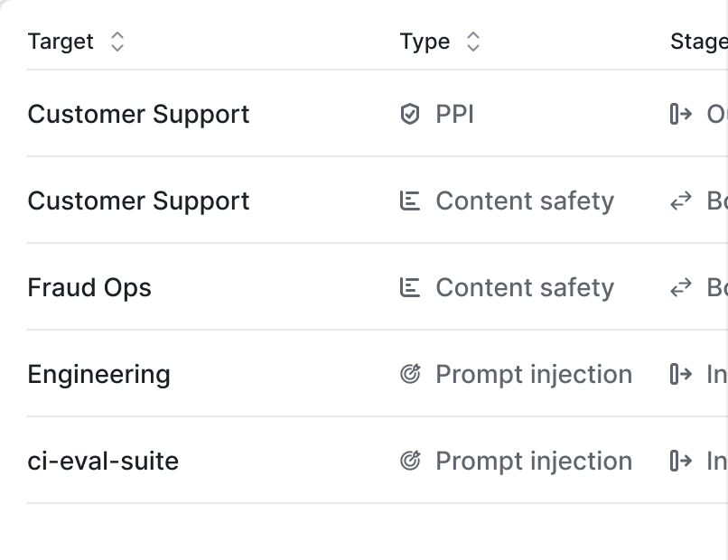Select the Fraud Ops target name

89,287
